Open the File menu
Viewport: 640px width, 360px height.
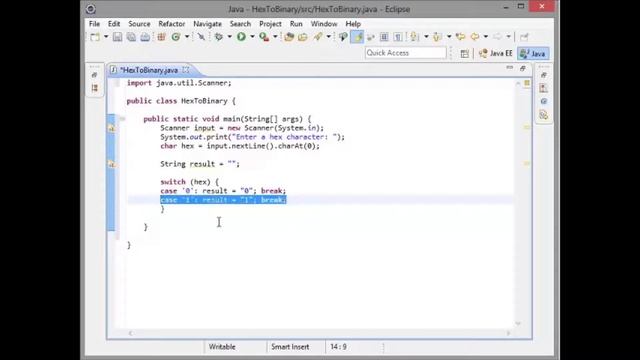tap(94, 24)
